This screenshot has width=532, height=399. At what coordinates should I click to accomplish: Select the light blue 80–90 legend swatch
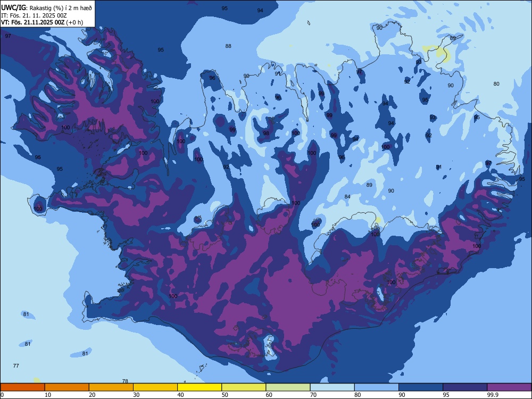(377, 387)
